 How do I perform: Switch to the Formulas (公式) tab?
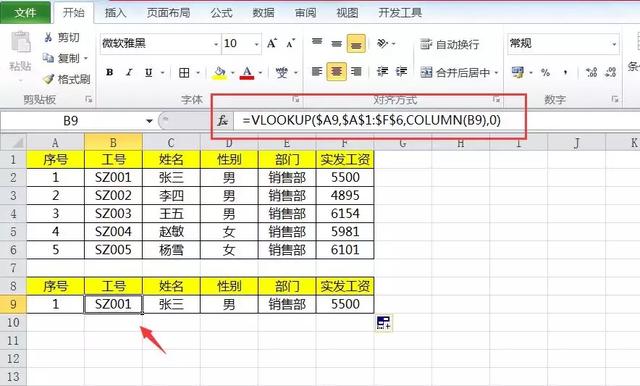[x=221, y=13]
